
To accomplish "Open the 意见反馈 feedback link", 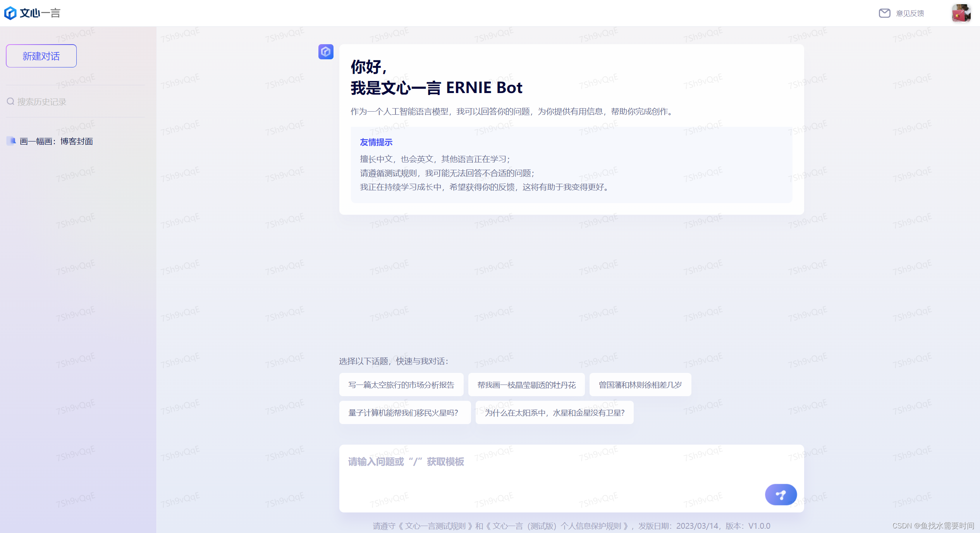I will pyautogui.click(x=910, y=14).
